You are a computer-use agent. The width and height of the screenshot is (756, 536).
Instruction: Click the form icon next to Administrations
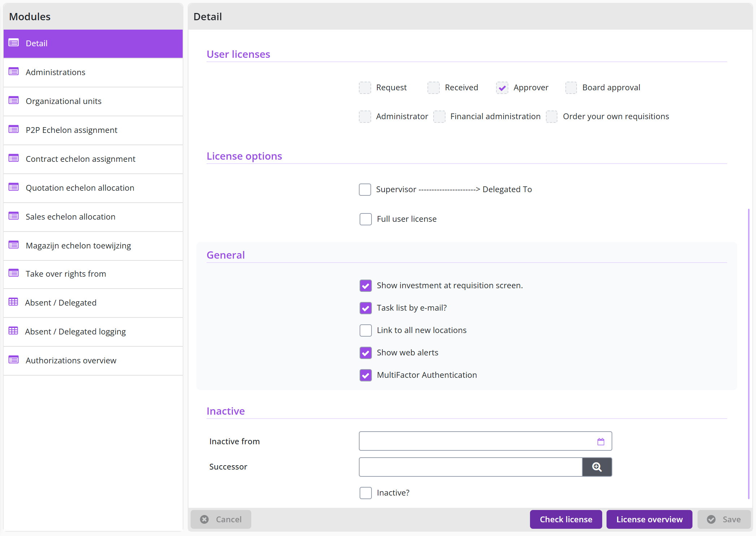(14, 72)
